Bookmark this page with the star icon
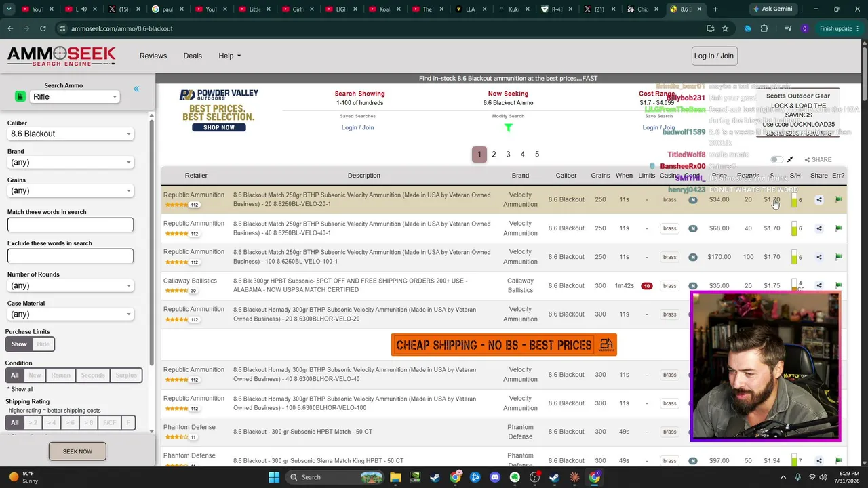Viewport: 868px width, 488px height. pos(725,28)
